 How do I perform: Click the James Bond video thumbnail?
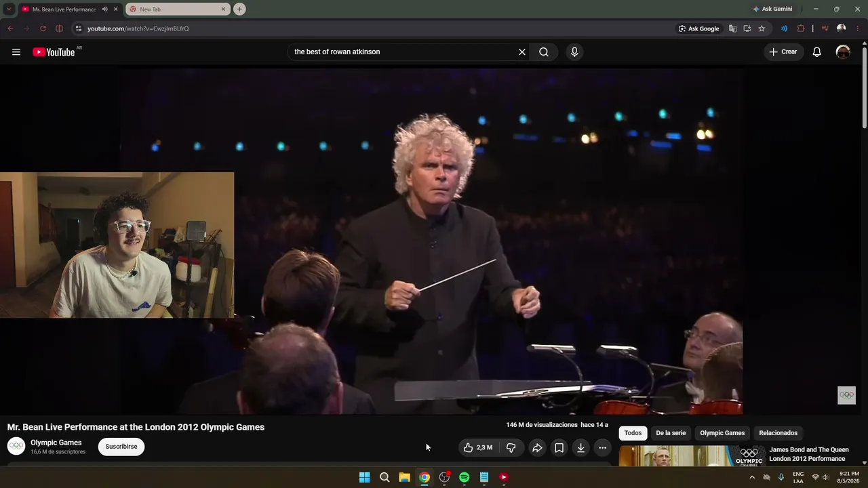[x=692, y=455]
